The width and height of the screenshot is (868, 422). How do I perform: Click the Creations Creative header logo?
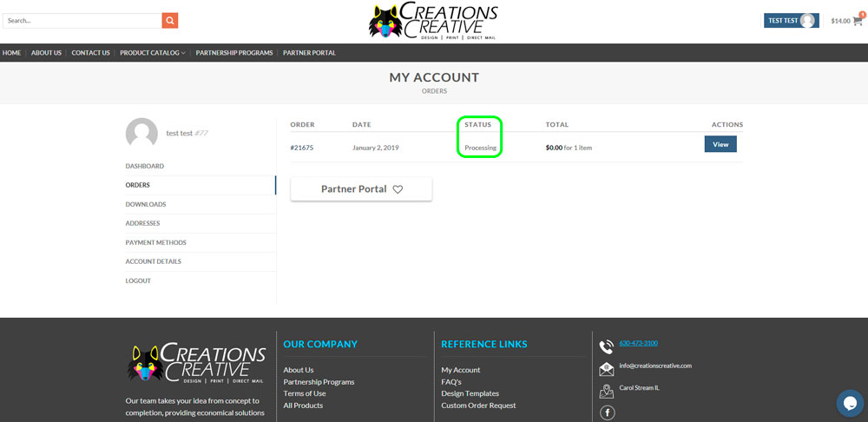pos(433,22)
